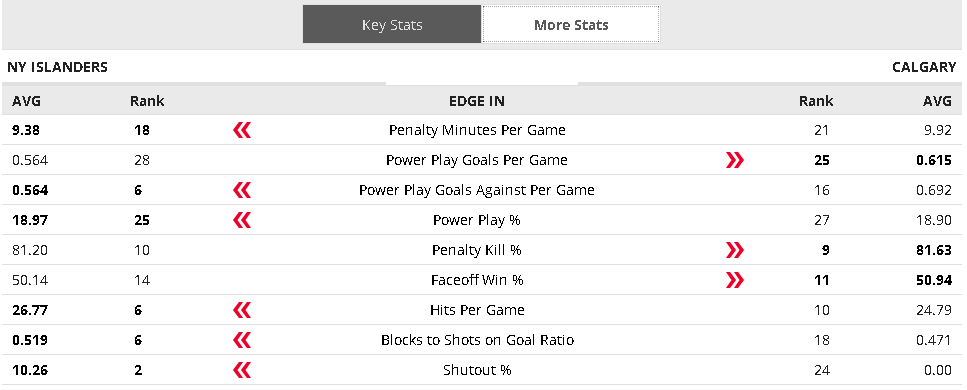Select the CALGARY team heading
967x390 pixels.
click(924, 67)
